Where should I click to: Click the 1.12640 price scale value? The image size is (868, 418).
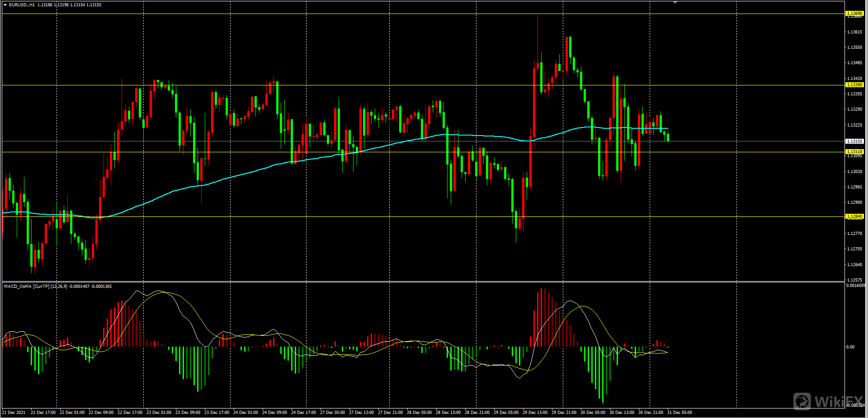point(854,265)
